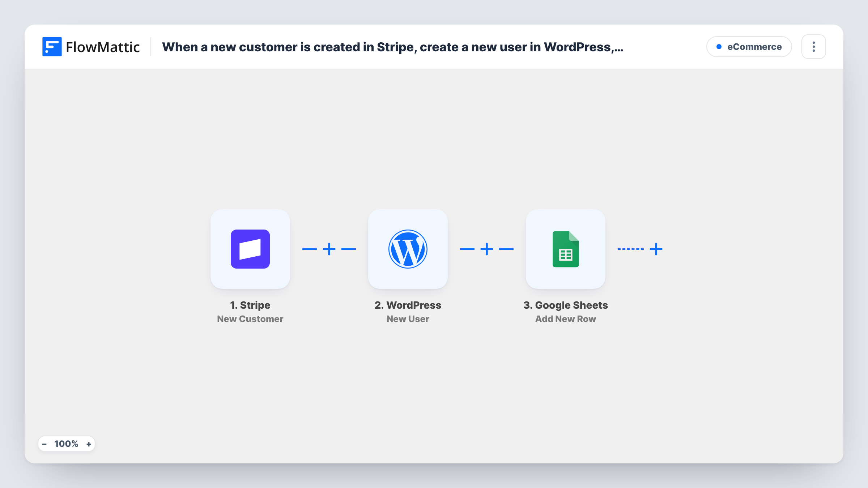This screenshot has width=868, height=488.
Task: Select the 'New User' action label
Action: 408,319
